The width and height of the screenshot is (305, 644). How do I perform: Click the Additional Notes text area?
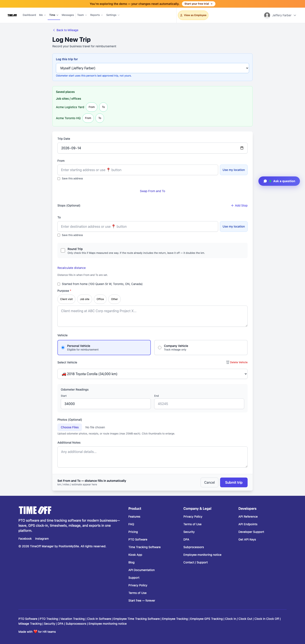pyautogui.click(x=152, y=457)
